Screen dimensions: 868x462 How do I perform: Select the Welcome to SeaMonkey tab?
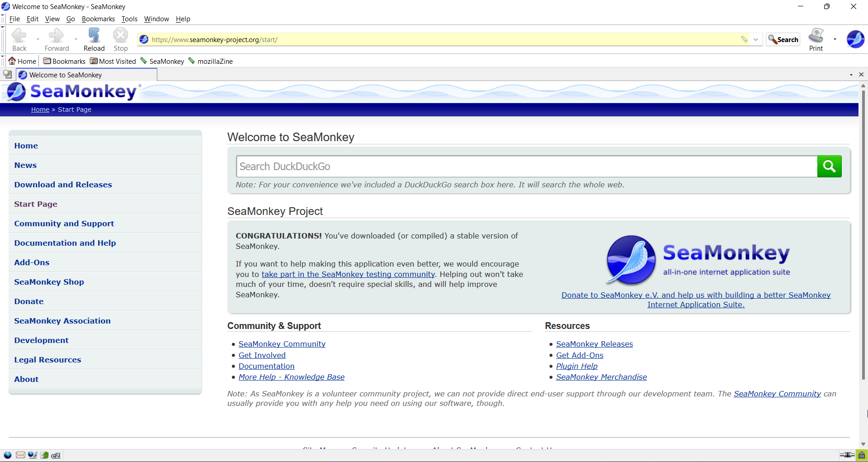[x=87, y=75]
